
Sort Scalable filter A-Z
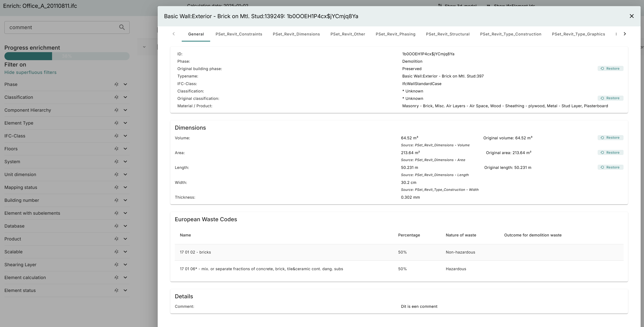pos(116,252)
